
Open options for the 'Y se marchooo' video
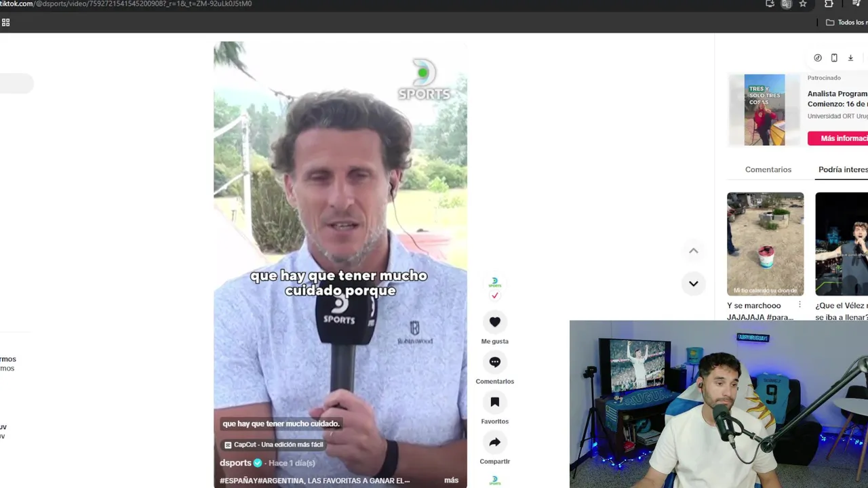(x=800, y=306)
